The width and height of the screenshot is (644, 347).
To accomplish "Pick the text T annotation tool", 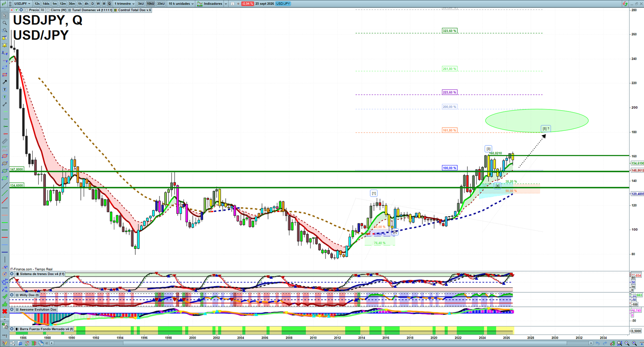I will (5, 89).
